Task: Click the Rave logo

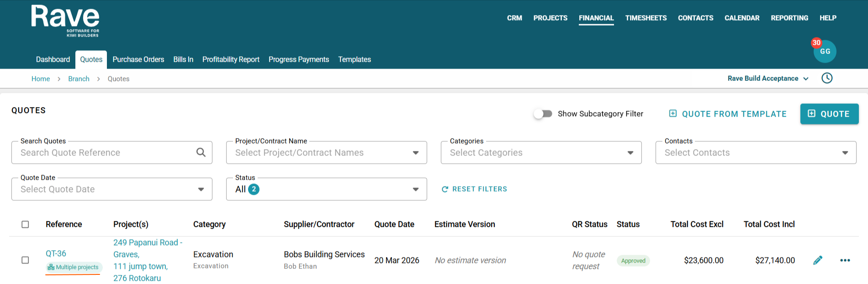Action: [65, 21]
